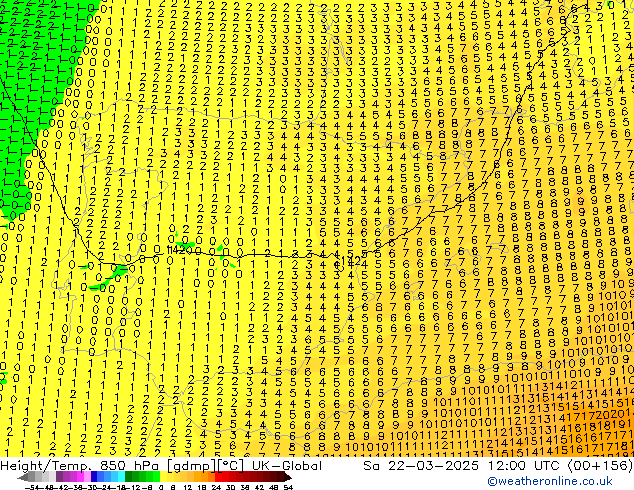Viewport: 634px width, 490px height.
Task: Click the magenta legend color segment
Action: pos(80,477)
